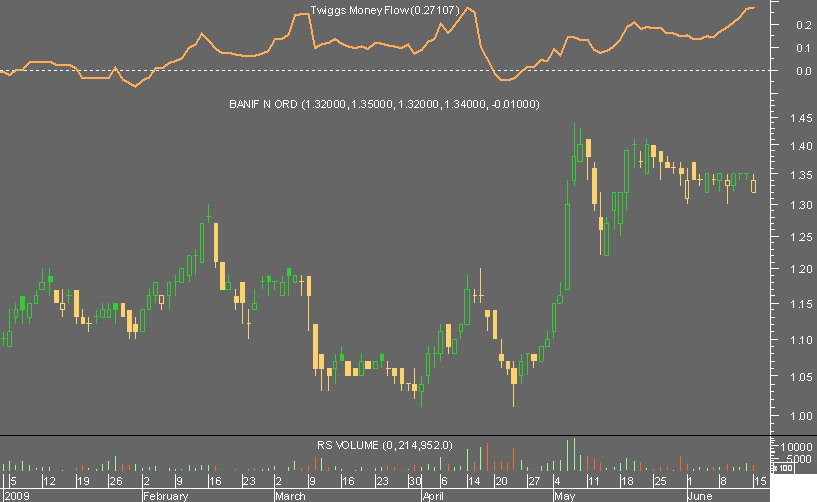The height and width of the screenshot is (502, 817).
Task: Click the 0.1 value on the money flow axis
Action: click(x=803, y=48)
